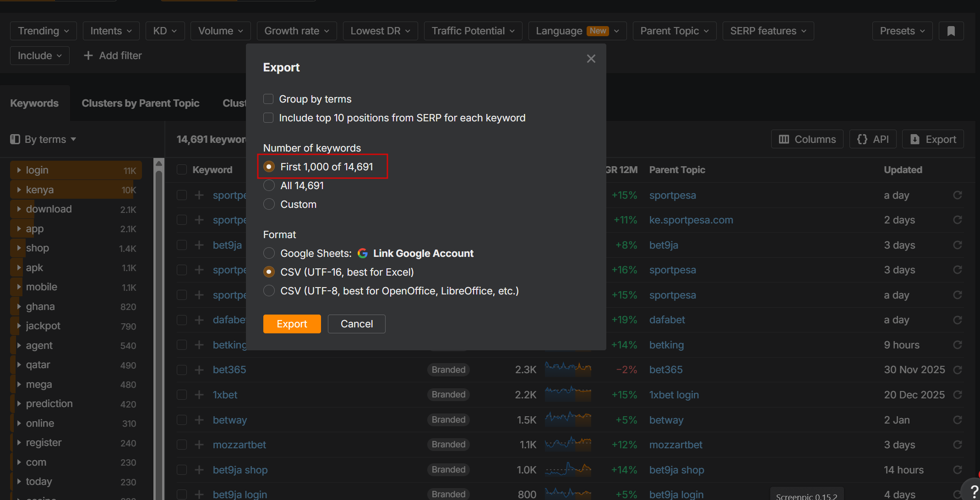Enable the Group by terms checkbox

coord(268,99)
